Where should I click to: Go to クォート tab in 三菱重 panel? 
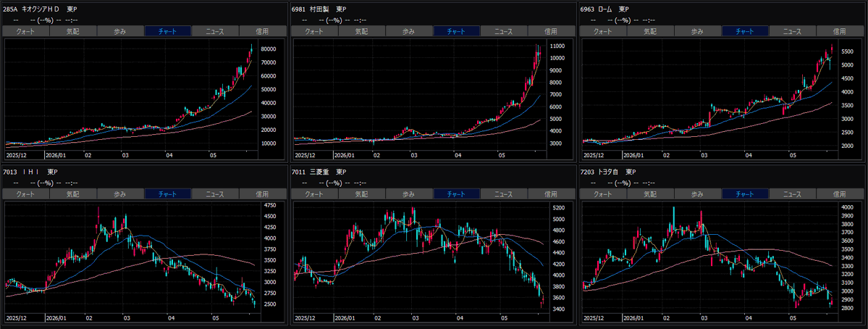pyautogui.click(x=314, y=194)
